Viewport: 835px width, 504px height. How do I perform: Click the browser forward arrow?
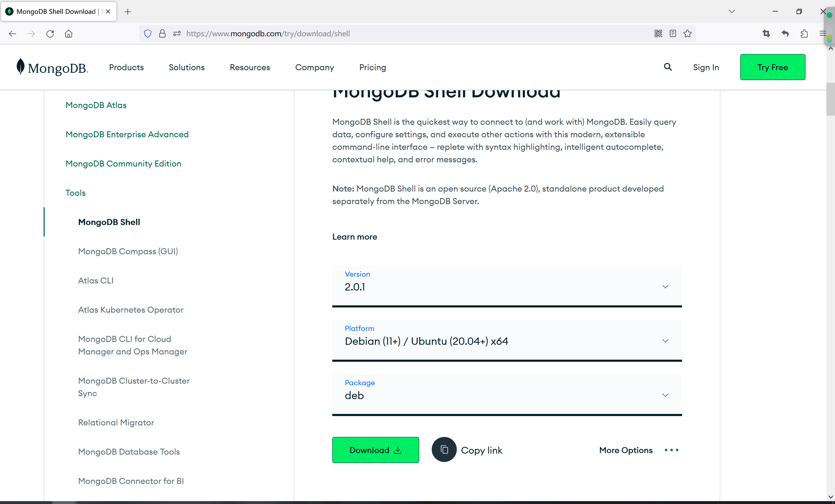tap(31, 34)
